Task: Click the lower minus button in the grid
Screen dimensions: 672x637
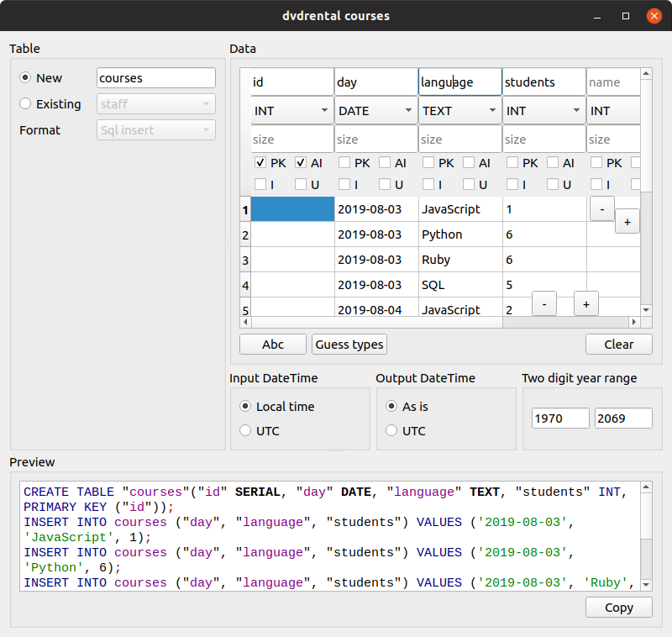Action: 543,303
